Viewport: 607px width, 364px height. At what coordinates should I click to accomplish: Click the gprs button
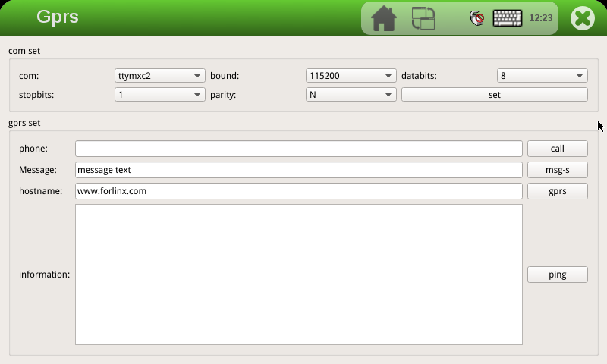click(558, 191)
